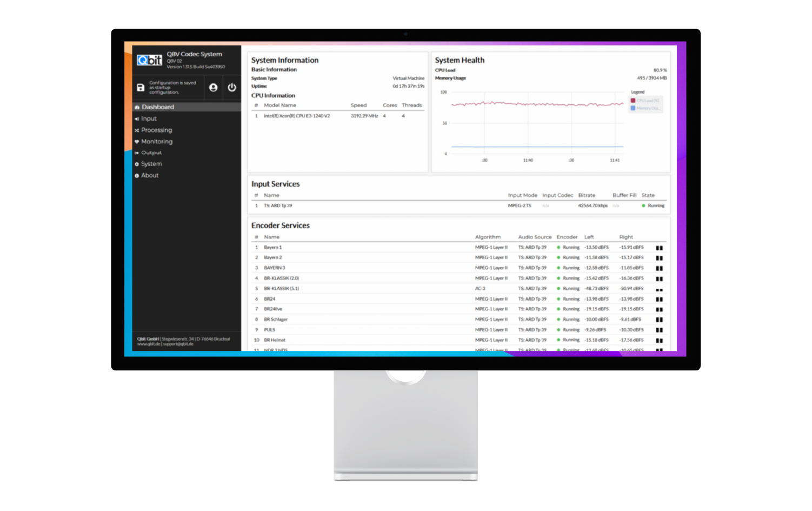Click the level meter icon for Bayern 1
This screenshot has height=511, width=812.
659,247
